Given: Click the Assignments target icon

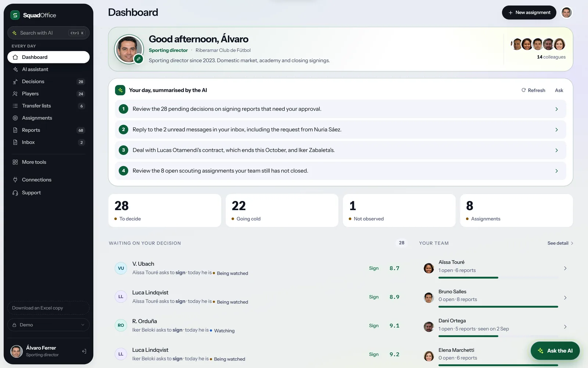Looking at the screenshot, I should pyautogui.click(x=15, y=118).
